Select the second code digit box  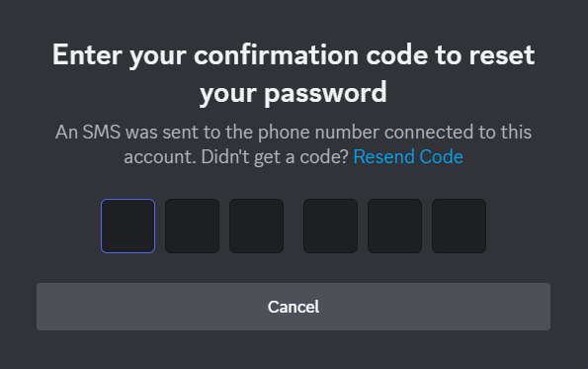click(192, 226)
